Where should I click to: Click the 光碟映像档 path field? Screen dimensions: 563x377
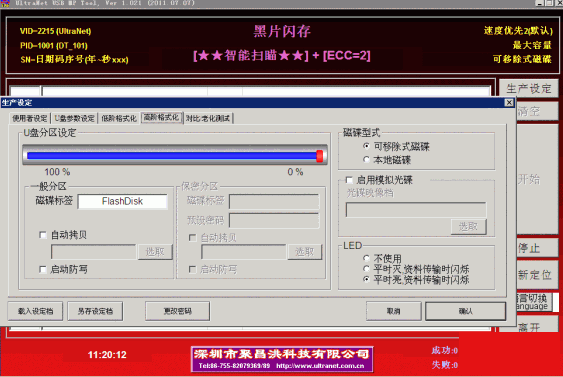tap(416, 210)
